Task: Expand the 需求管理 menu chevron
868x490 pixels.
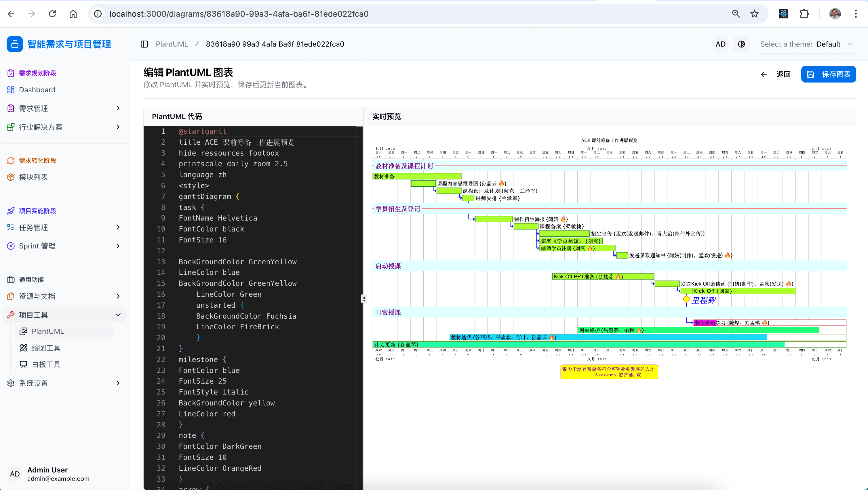Action: pos(118,108)
